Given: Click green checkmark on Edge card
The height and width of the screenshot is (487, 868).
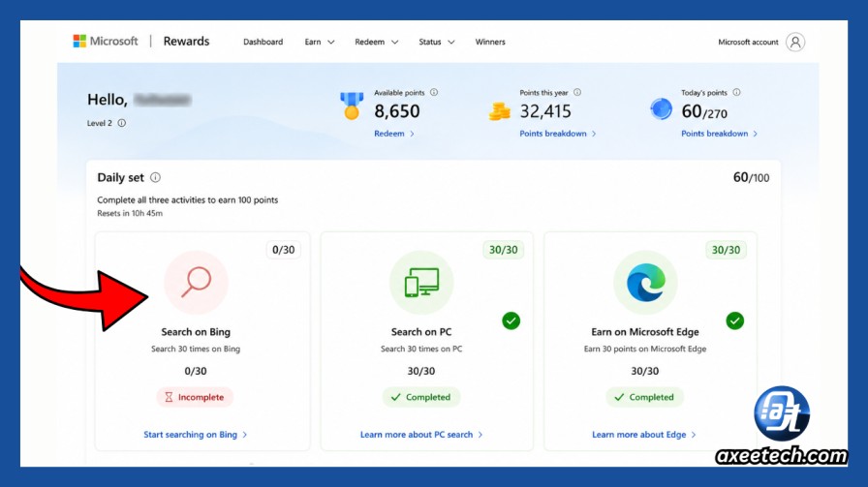Looking at the screenshot, I should point(734,320).
